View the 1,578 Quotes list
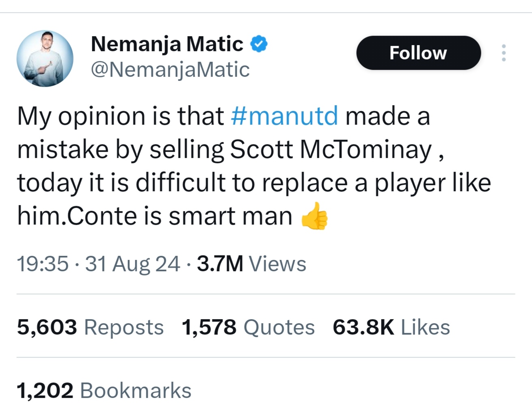Screen dimensions: 532x419 pos(248,327)
